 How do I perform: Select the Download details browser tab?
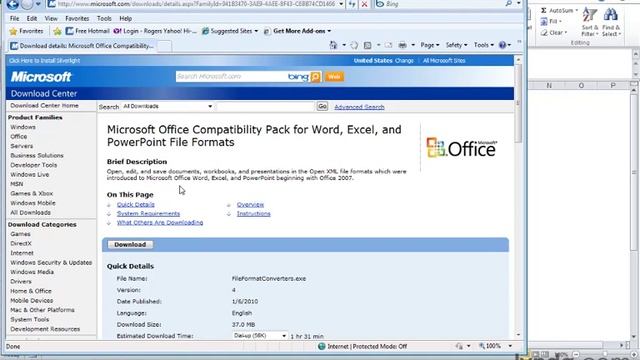82,46
